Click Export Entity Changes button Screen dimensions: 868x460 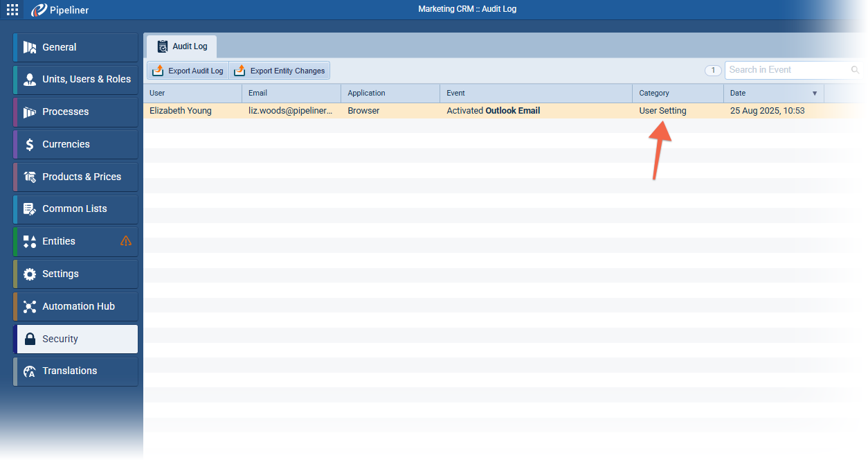tap(280, 71)
